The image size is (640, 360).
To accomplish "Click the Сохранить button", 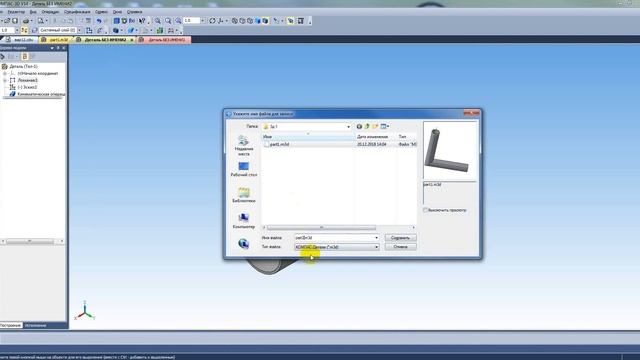I will click(x=400, y=238).
